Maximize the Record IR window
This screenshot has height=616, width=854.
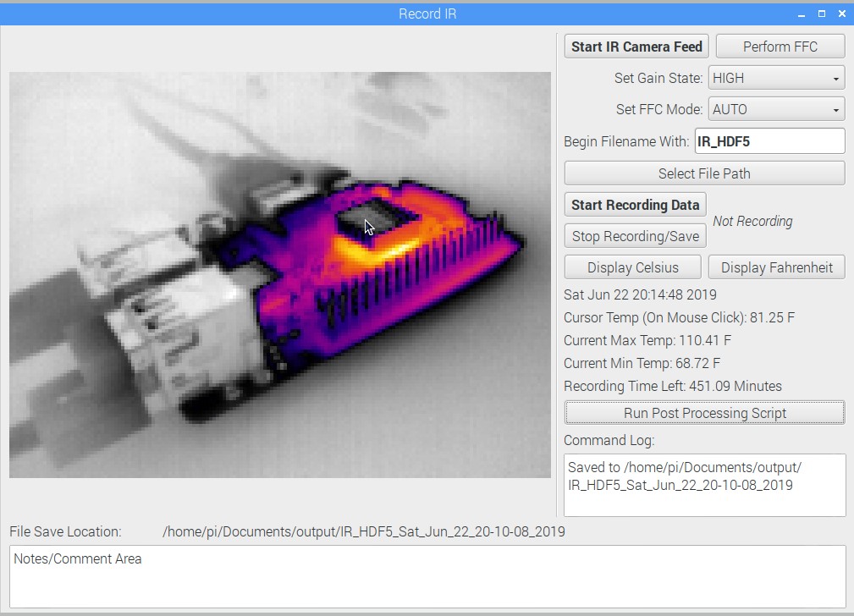tap(821, 14)
